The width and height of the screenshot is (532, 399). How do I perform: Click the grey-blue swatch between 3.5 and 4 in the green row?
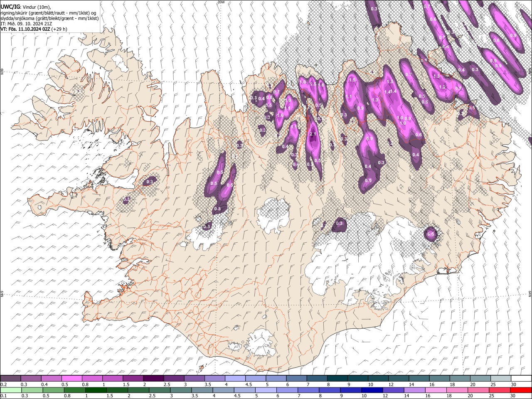[202, 390]
